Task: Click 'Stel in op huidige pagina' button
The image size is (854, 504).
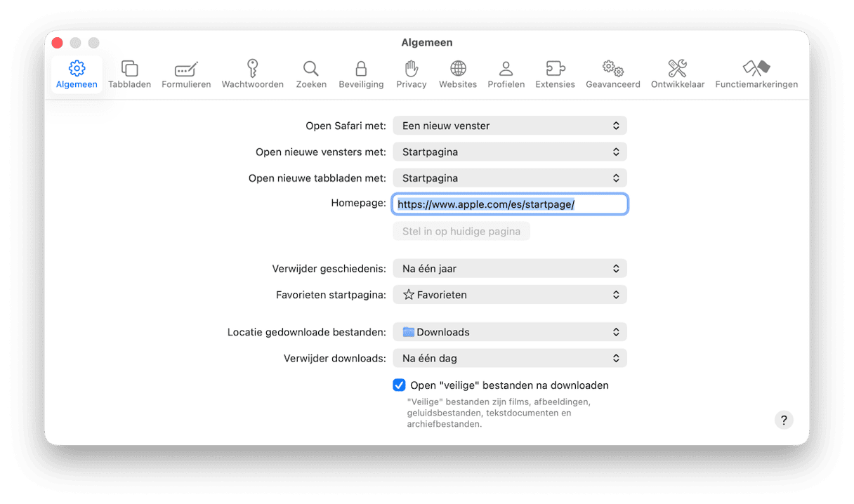Action: (461, 231)
